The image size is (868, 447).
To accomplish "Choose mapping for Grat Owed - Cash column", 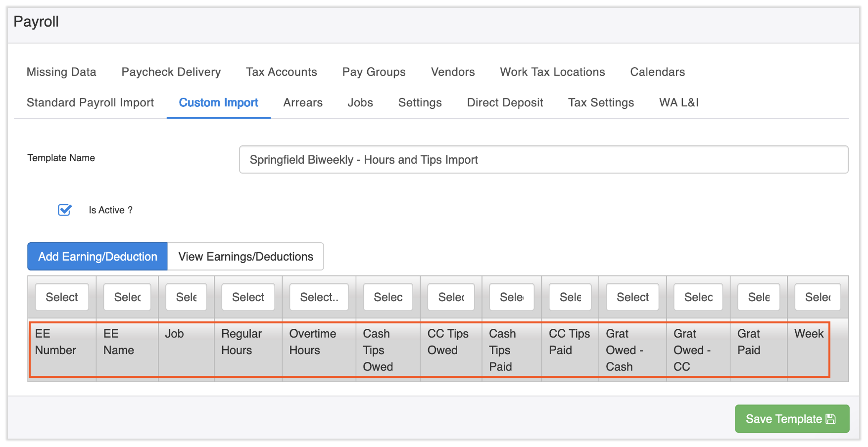I will [x=632, y=297].
